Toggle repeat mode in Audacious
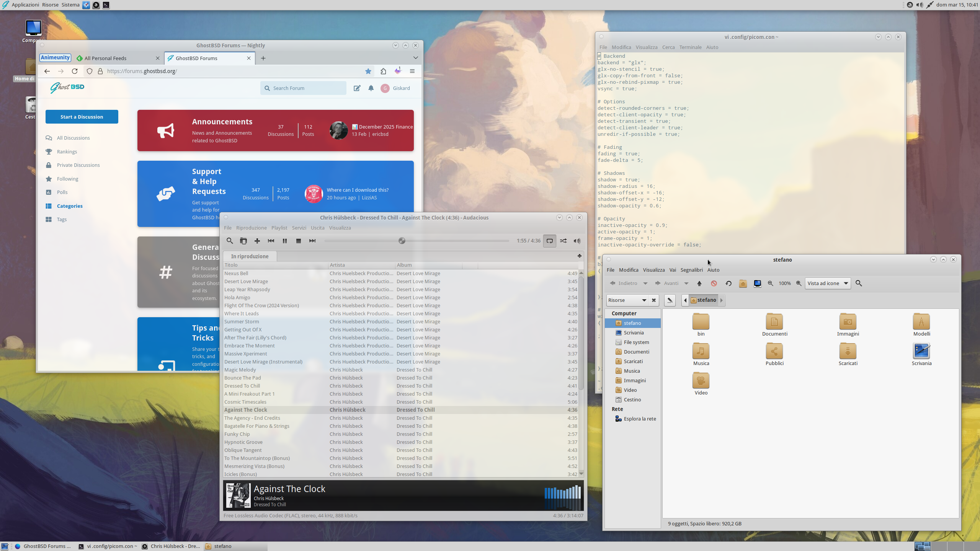980x551 pixels. [549, 241]
